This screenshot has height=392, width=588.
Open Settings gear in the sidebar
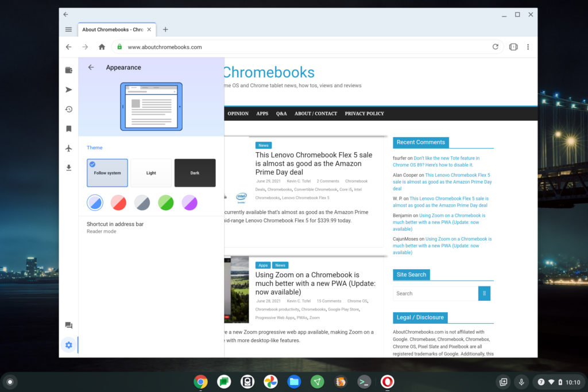tap(69, 345)
